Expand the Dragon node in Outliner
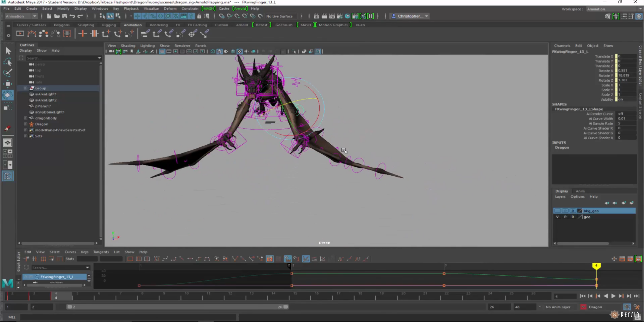Image resolution: width=644 pixels, height=322 pixels. 25,124
